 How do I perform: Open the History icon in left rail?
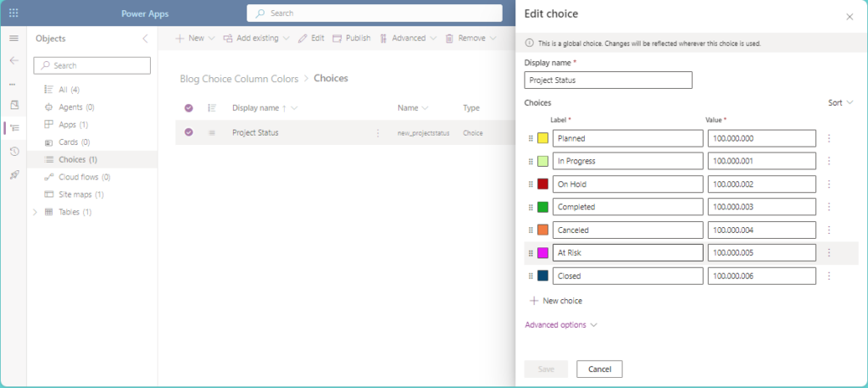click(14, 151)
